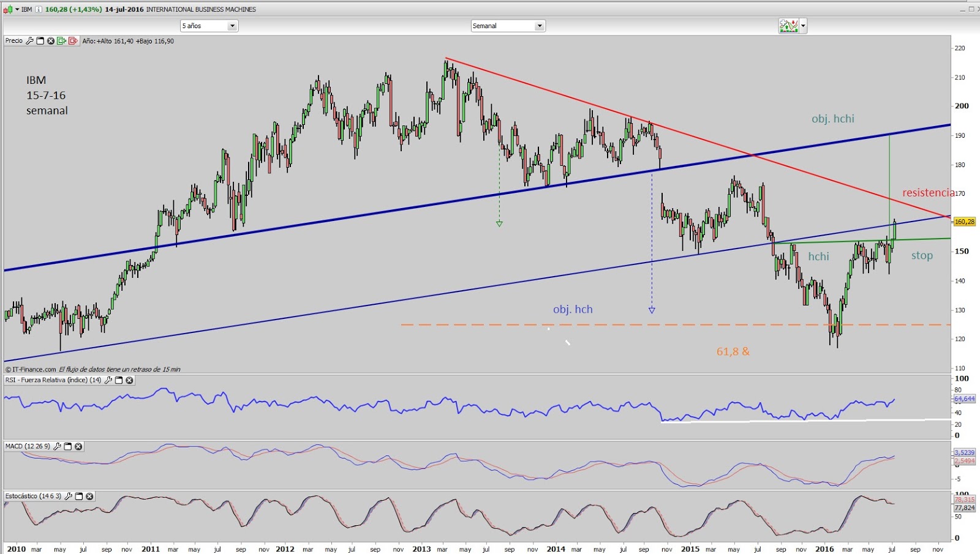Close the MACD (12 26 9) indicator
Screen dimensions: 980x554
click(78, 446)
